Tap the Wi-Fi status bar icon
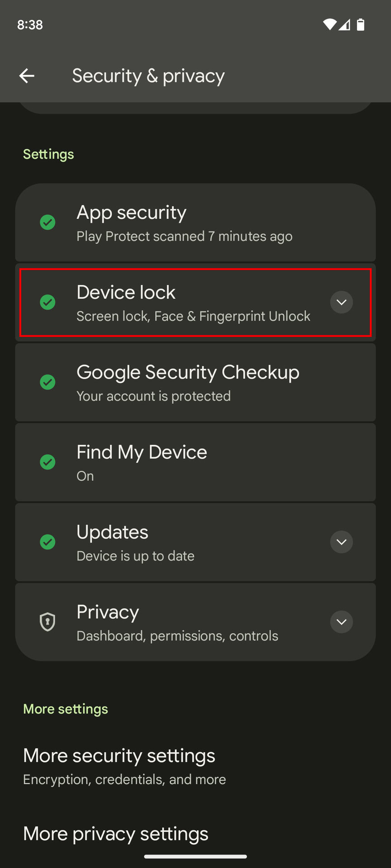Screen dimensions: 391x868 point(329,24)
